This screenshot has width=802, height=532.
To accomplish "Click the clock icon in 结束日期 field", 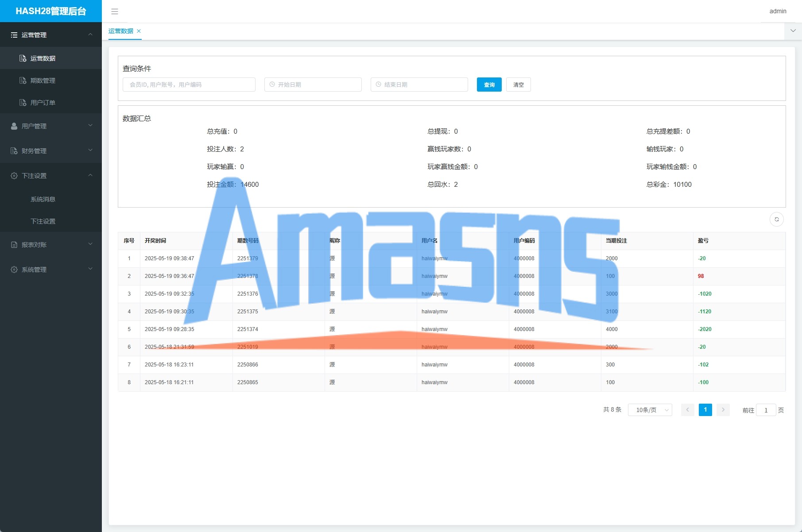I will pos(379,85).
